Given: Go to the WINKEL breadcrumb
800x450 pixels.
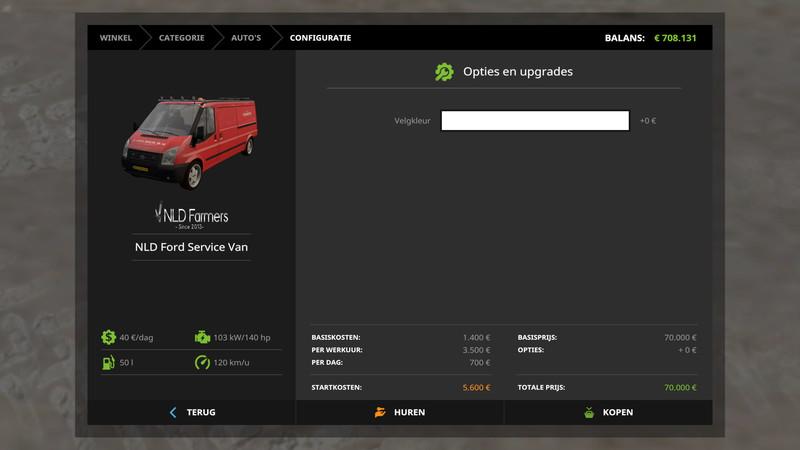Looking at the screenshot, I should pos(116,38).
